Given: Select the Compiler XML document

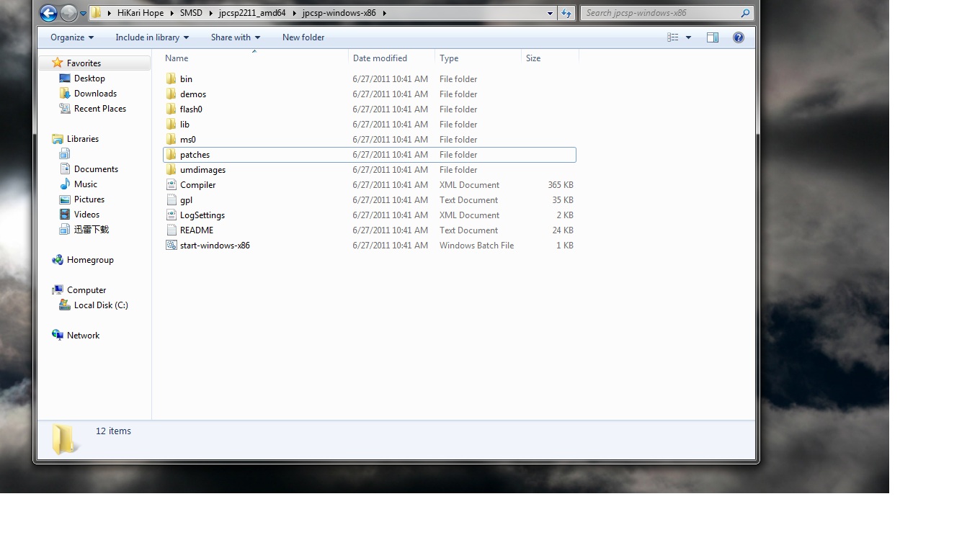Looking at the screenshot, I should 197,185.
